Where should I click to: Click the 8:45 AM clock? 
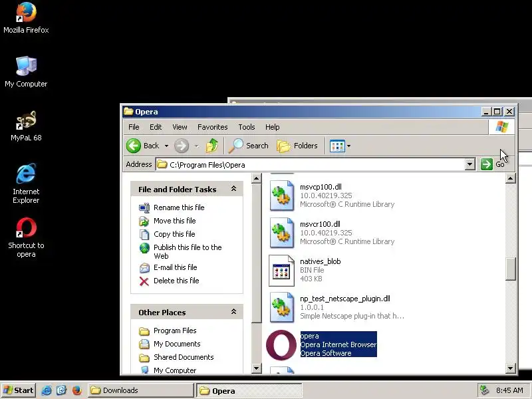(509, 390)
